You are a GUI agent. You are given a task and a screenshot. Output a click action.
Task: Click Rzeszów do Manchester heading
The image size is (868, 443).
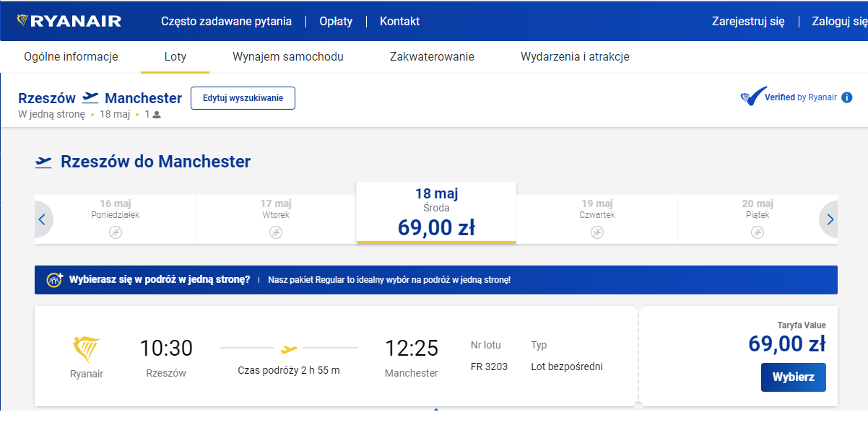(155, 162)
